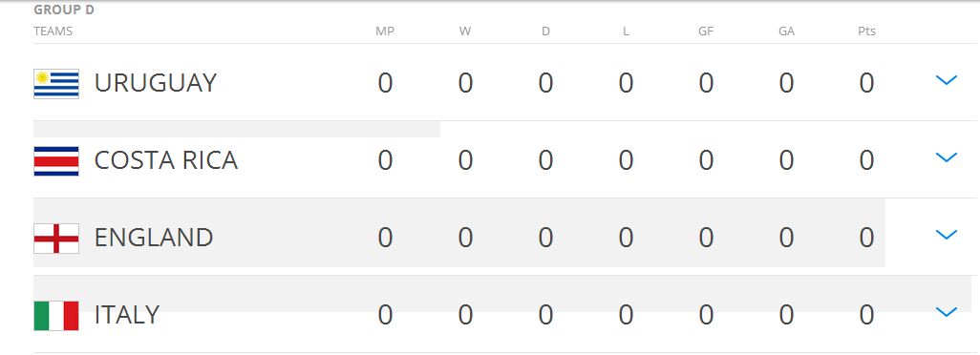Click the England flag icon
Viewport: 980px width, 355px height.
pyautogui.click(x=56, y=239)
